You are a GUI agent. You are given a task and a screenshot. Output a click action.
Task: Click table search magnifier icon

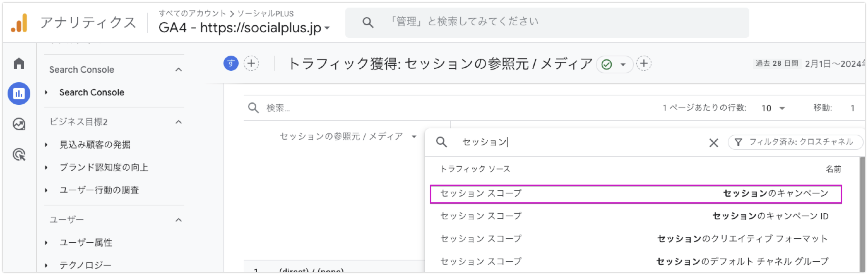[x=253, y=108]
